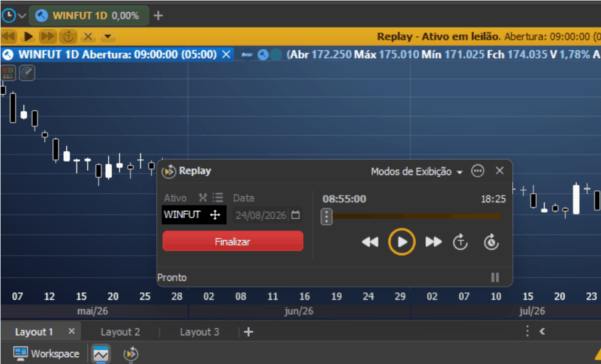Expand the Modos de Exibição dropdown
This screenshot has width=601, height=364.
pyautogui.click(x=417, y=171)
